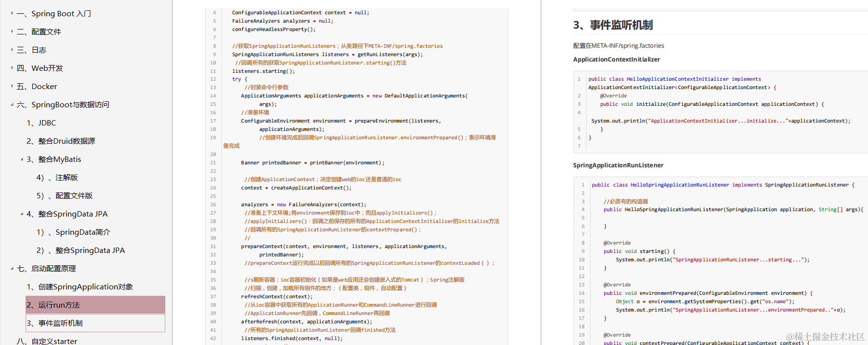Click the //准备环境 comment line
Viewport: 868px width, 345px height.
[x=255, y=113]
